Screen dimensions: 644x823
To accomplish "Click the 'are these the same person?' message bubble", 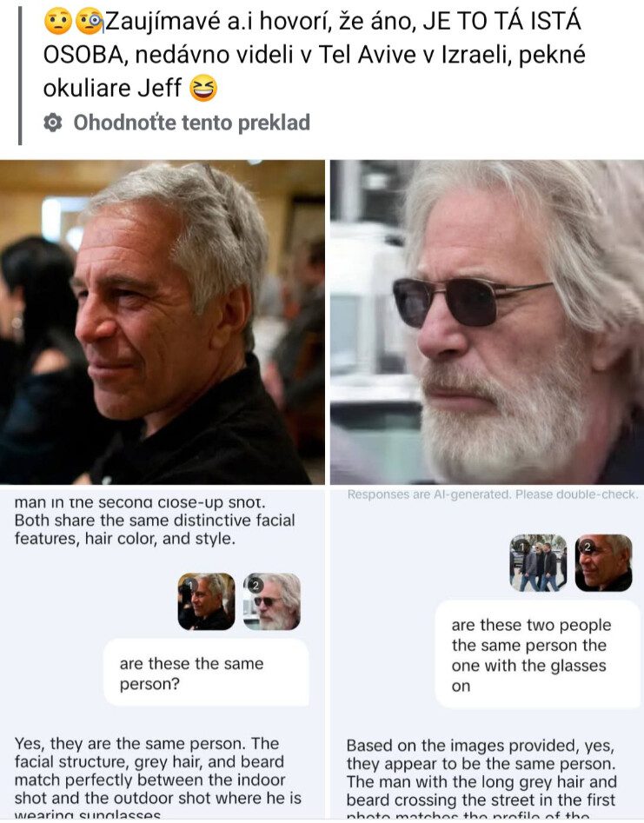I will point(206,673).
